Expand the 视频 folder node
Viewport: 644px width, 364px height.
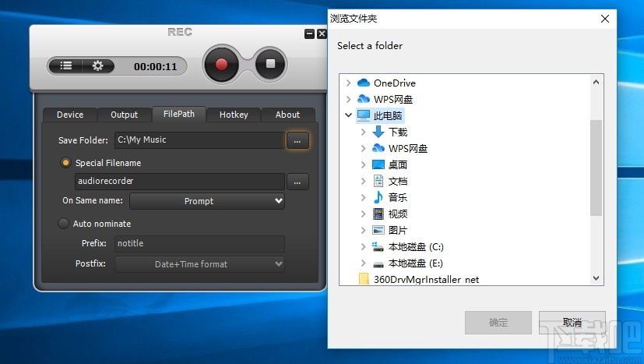363,214
